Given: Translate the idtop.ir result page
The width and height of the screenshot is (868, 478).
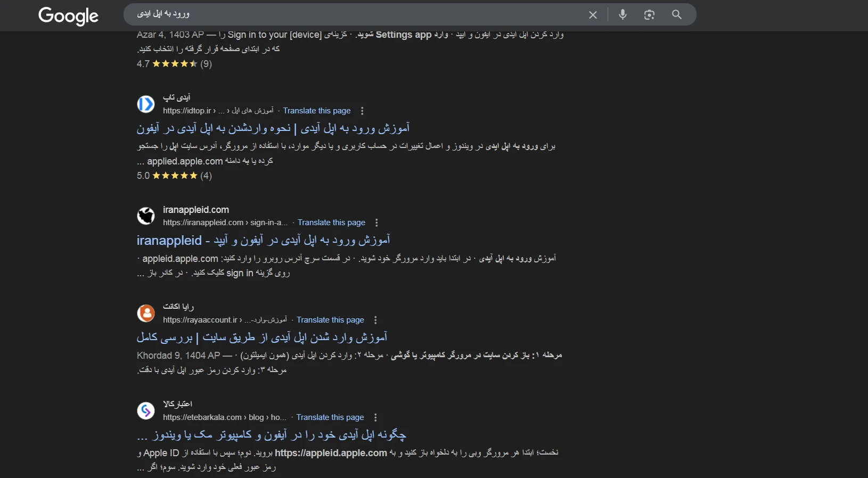Looking at the screenshot, I should coord(316,111).
